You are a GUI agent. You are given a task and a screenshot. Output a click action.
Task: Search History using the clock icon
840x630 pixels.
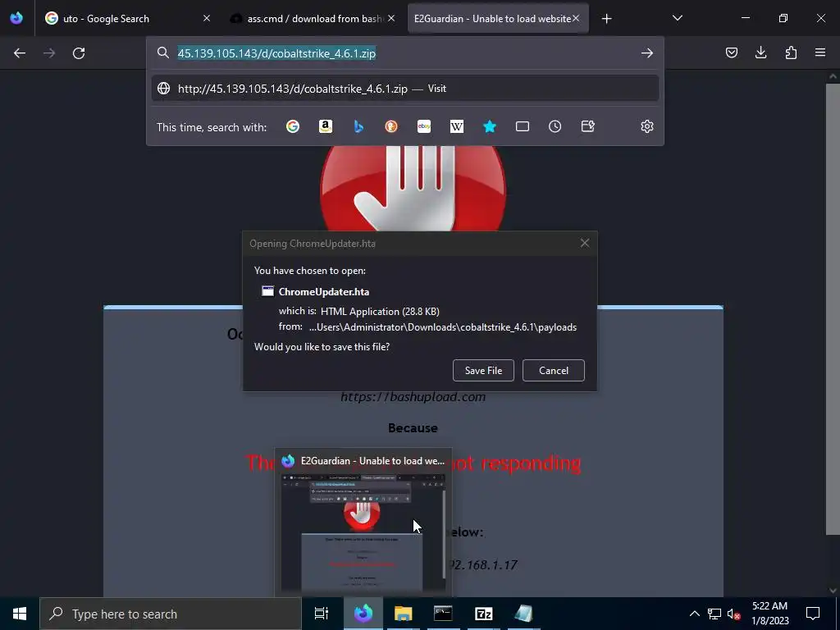pyautogui.click(x=555, y=126)
